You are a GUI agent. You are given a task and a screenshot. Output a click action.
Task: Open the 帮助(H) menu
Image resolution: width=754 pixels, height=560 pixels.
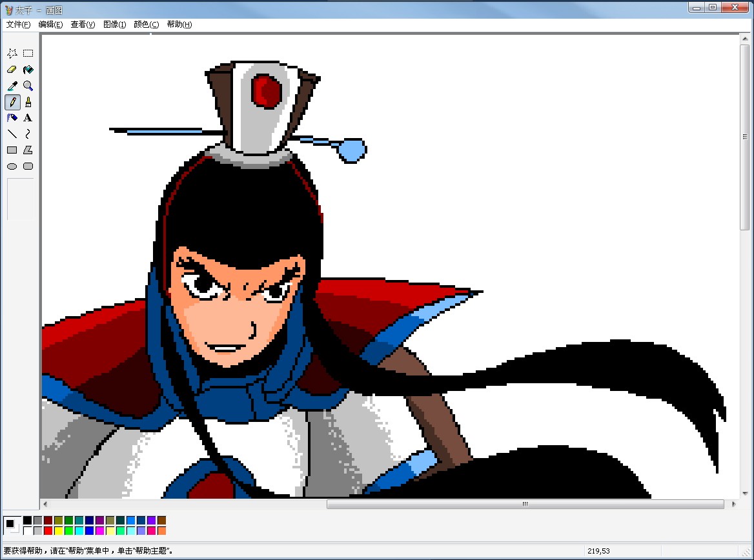179,25
